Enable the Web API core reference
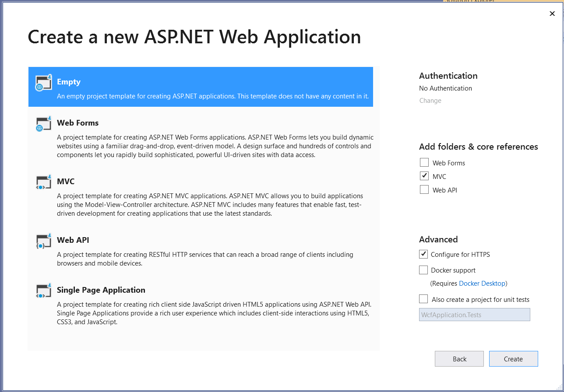This screenshot has height=392, width=564. pyautogui.click(x=424, y=189)
